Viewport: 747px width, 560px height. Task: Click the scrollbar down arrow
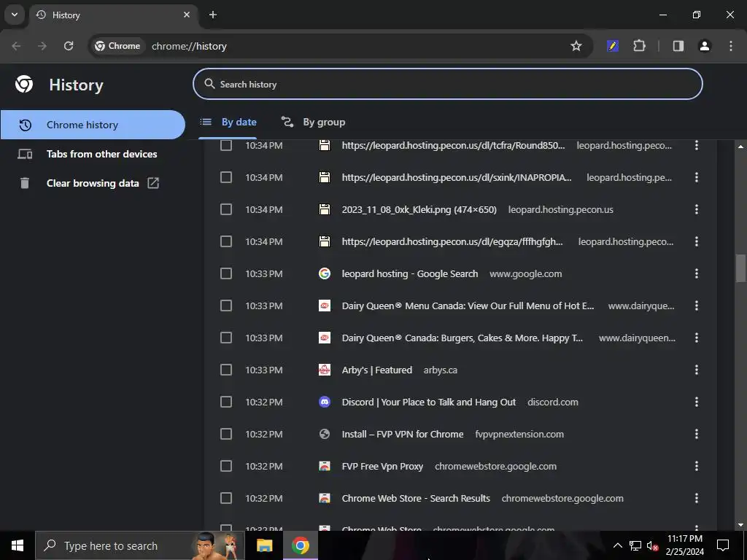coord(740,525)
